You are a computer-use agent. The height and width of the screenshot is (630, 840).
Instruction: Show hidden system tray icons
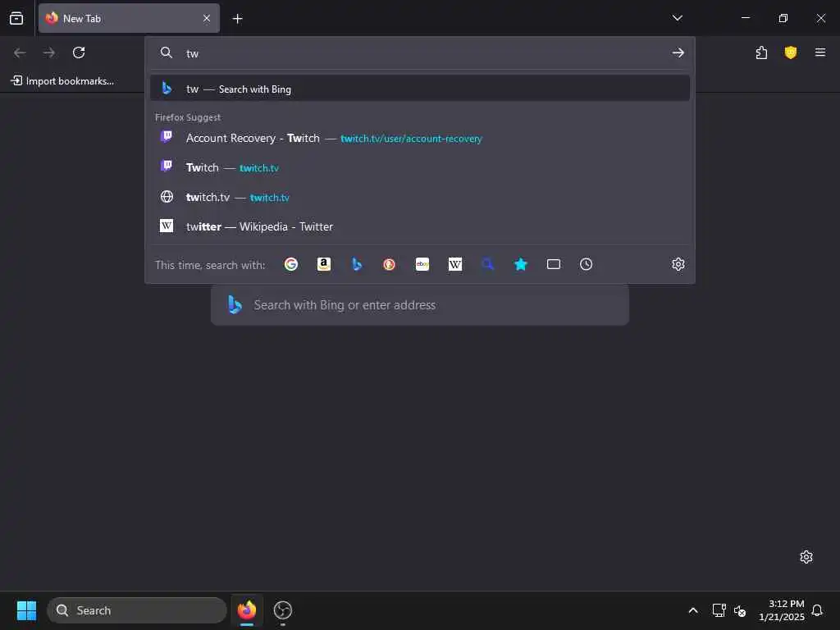tap(692, 610)
